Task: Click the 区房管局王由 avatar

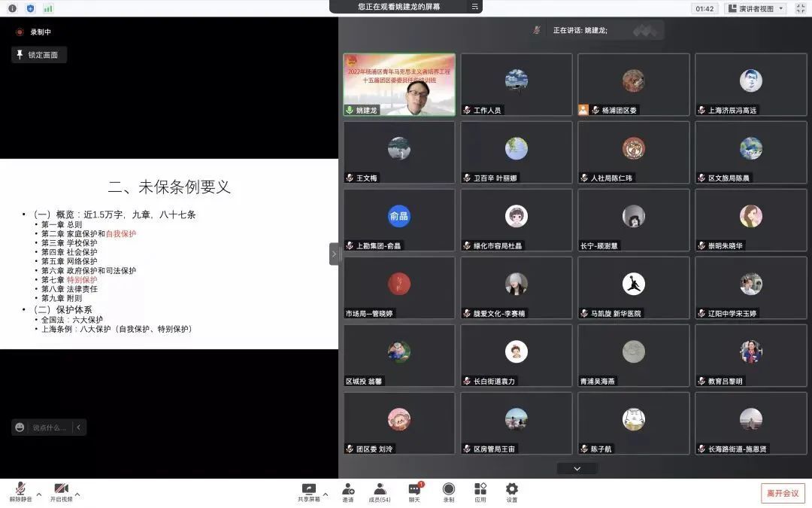Action: click(x=517, y=419)
